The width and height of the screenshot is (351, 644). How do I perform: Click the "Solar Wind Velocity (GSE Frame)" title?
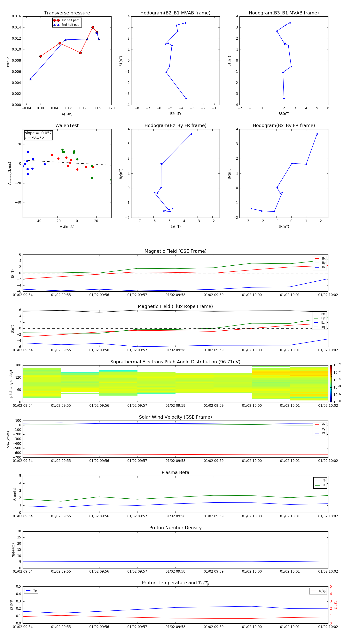pyautogui.click(x=175, y=417)
